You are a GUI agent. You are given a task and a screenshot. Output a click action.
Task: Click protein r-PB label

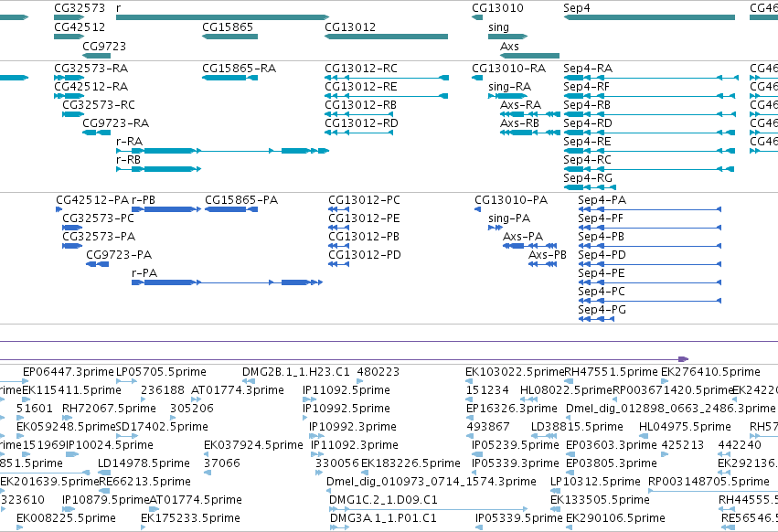tap(144, 200)
